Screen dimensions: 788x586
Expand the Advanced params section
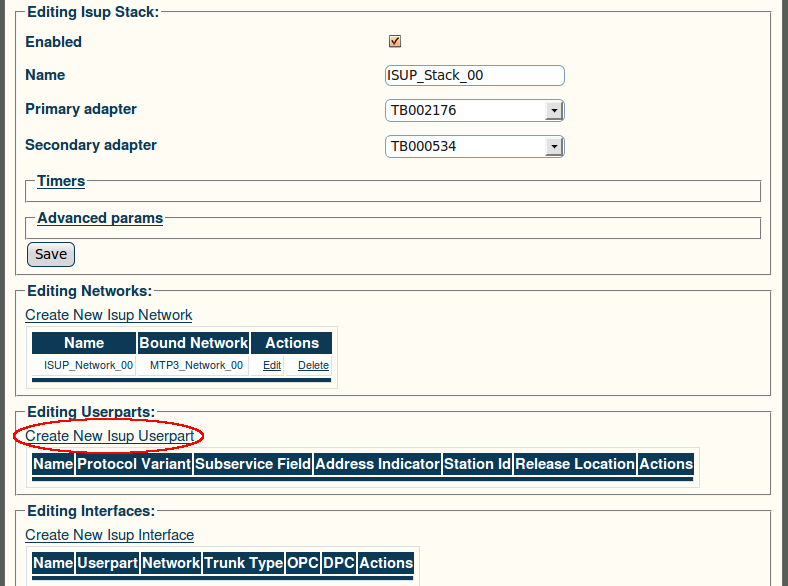[x=100, y=218]
